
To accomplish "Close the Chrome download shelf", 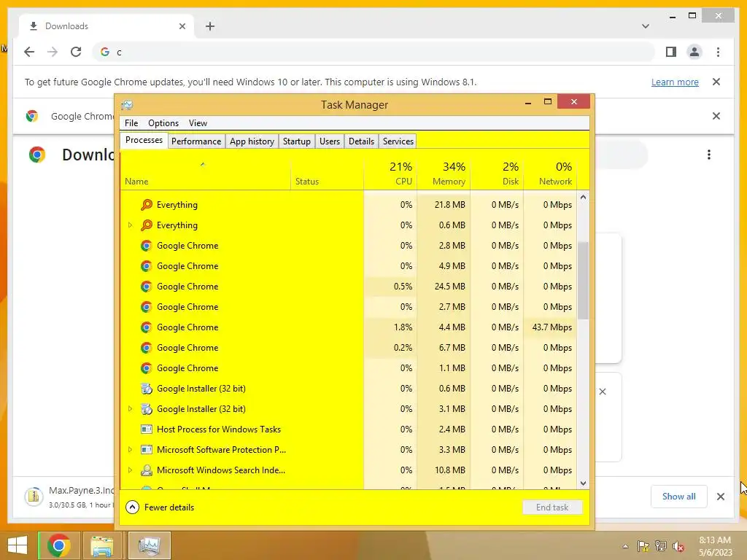I will pyautogui.click(x=721, y=497).
